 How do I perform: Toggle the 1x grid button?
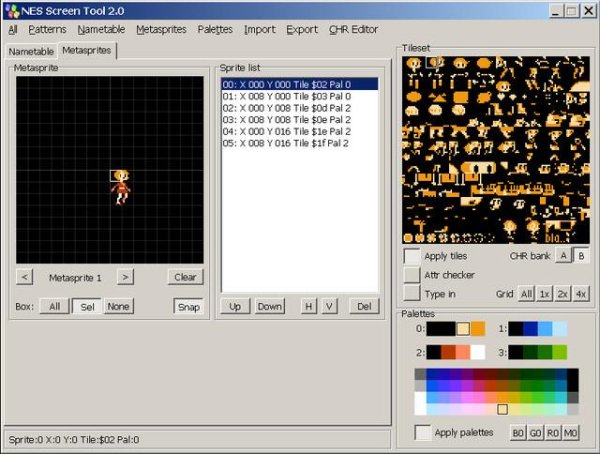tap(544, 294)
